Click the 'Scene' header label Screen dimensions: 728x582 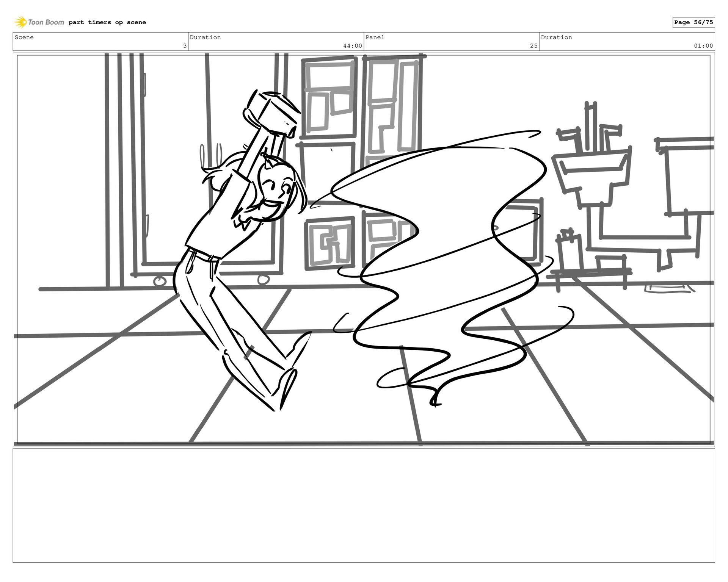pyautogui.click(x=24, y=37)
